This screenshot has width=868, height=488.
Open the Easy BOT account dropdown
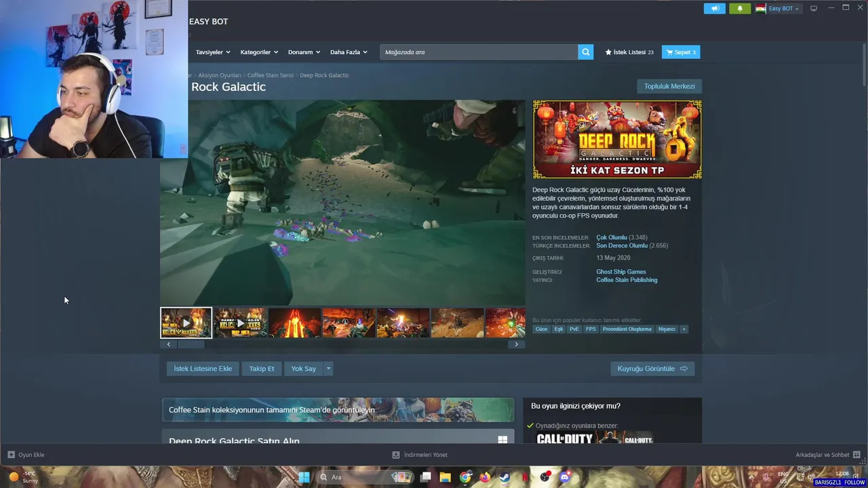783,8
